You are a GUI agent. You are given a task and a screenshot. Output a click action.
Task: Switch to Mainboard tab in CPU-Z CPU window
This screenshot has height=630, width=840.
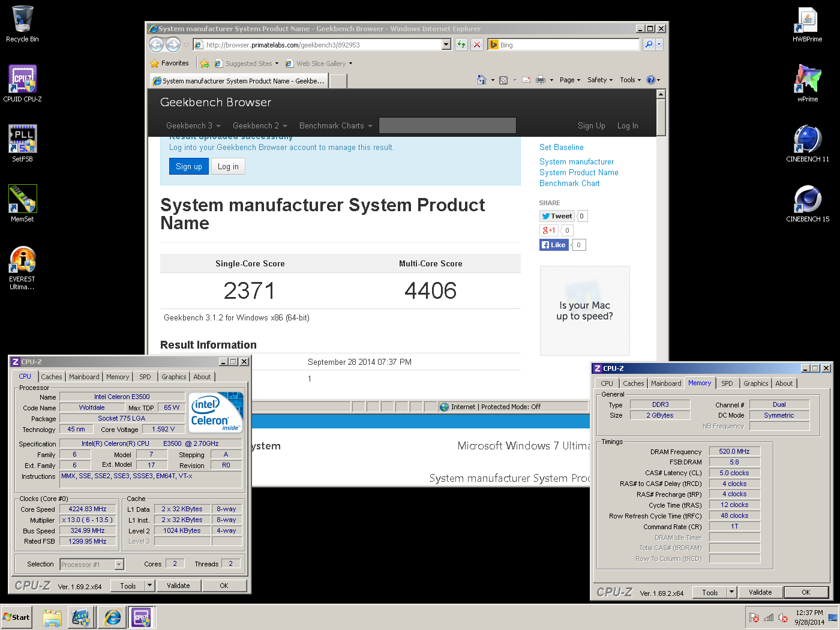84,377
